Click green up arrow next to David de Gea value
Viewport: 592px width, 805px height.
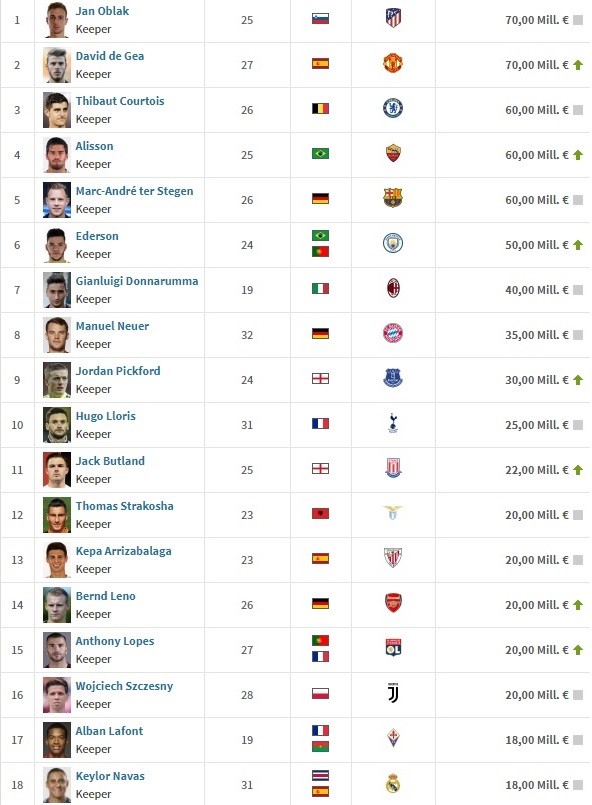tap(578, 65)
